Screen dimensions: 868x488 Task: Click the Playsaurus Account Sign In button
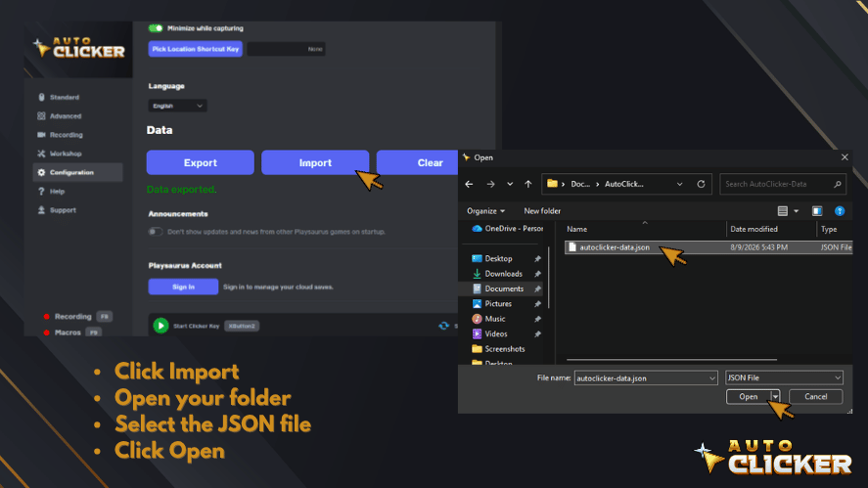click(183, 287)
